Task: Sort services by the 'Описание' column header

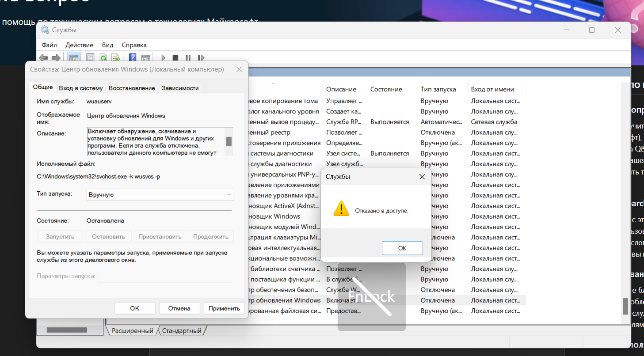Action: point(341,89)
